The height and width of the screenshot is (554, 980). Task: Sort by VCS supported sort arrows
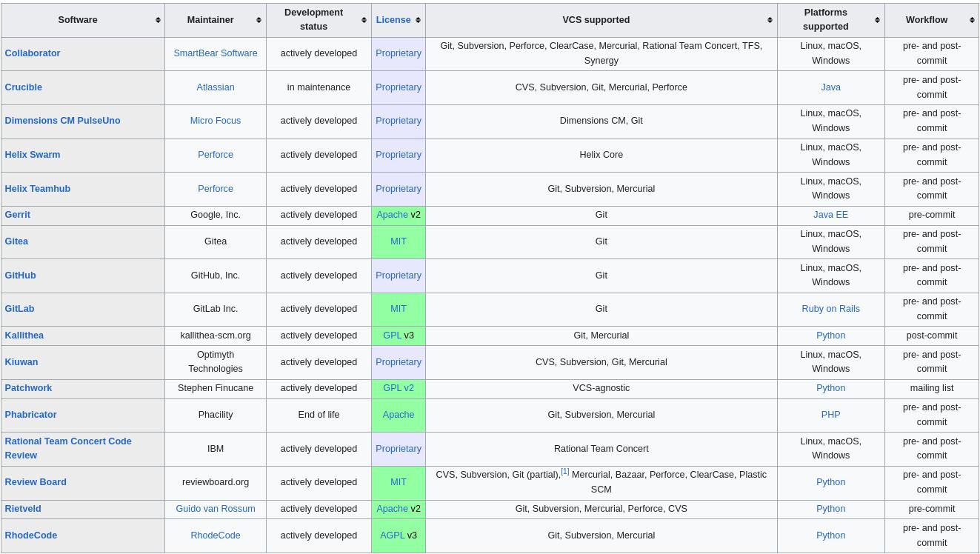click(770, 20)
